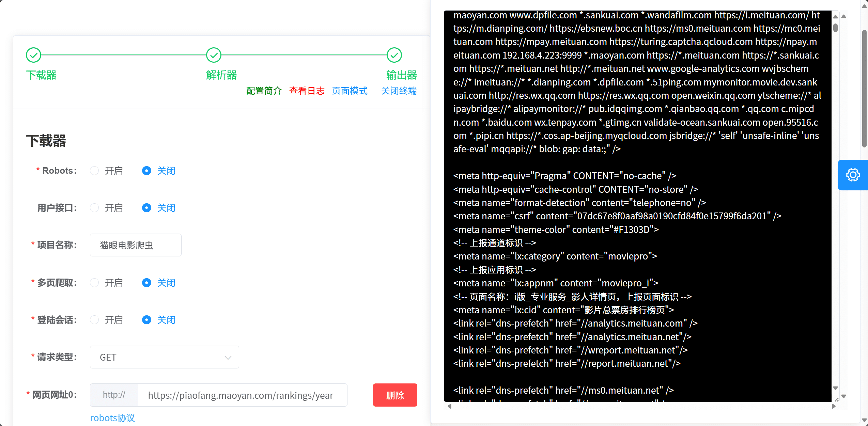Open the robots协议 link

112,418
